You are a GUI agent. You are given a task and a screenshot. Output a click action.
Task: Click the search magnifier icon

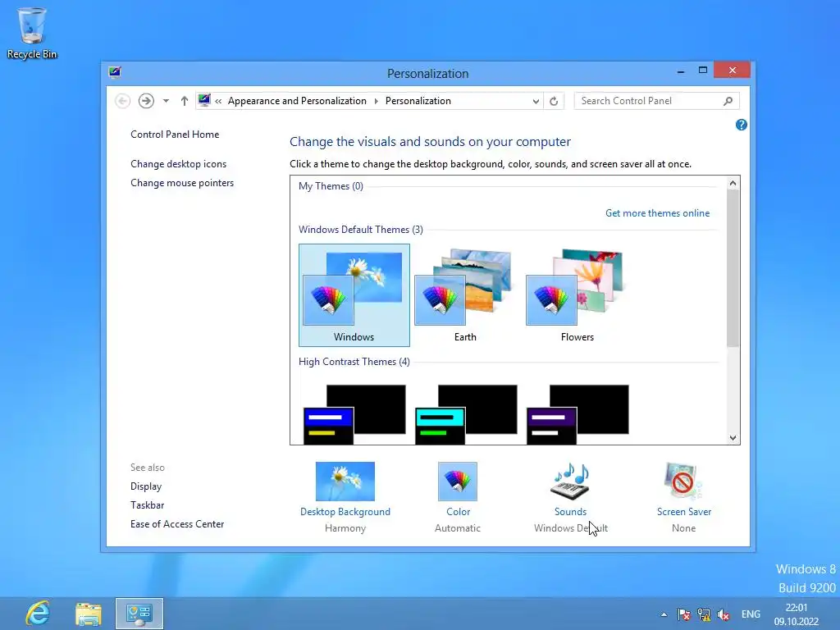click(728, 101)
